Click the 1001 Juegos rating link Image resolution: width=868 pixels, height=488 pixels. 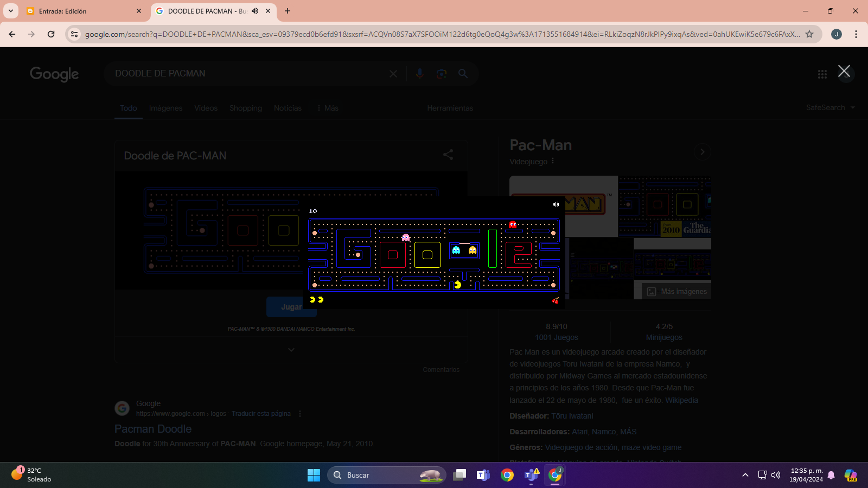pos(557,337)
